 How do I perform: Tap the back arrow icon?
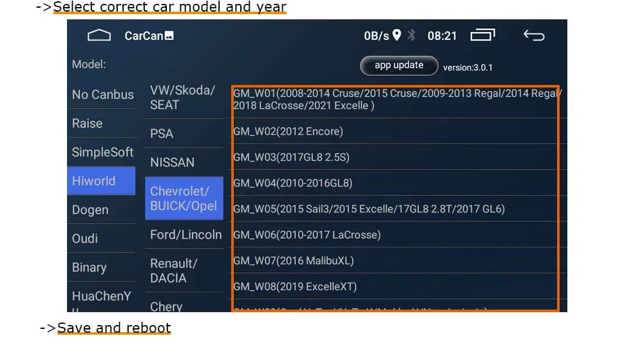(x=534, y=36)
